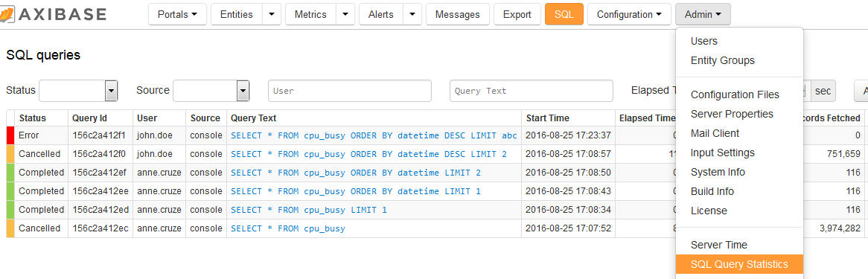868x279 pixels.
Task: Click anne.cruze in row 156c2a412ed
Action: pos(159,210)
